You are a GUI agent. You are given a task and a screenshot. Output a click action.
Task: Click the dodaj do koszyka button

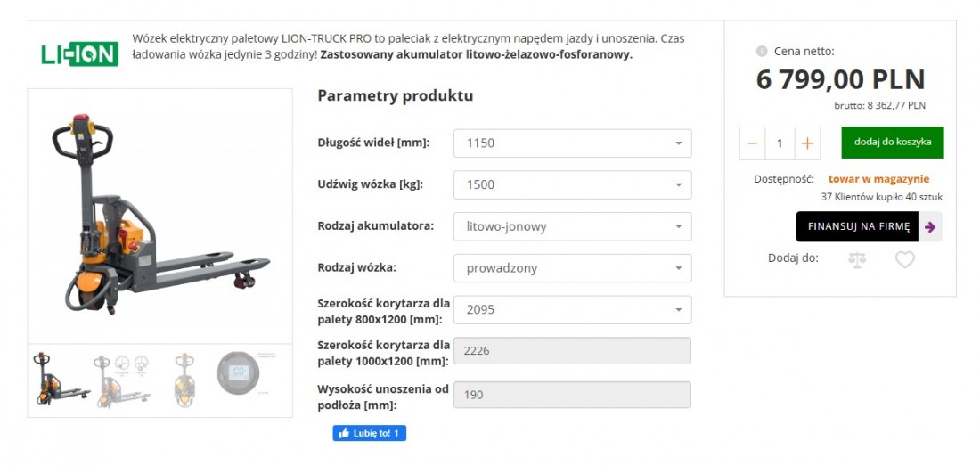[x=893, y=143]
